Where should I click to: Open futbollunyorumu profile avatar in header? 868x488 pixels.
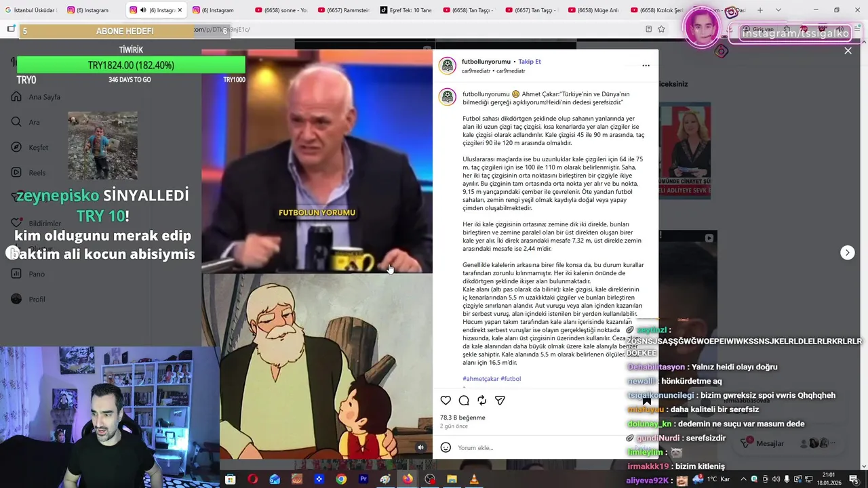[x=447, y=66]
